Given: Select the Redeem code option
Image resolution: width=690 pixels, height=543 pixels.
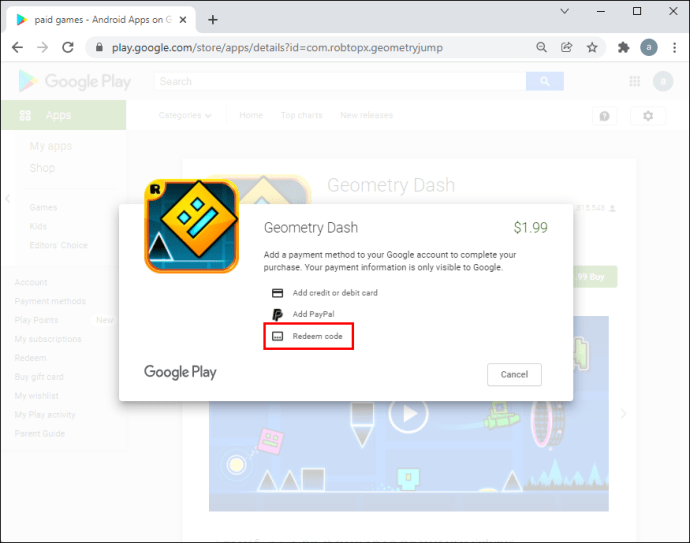Looking at the screenshot, I should click(x=308, y=336).
